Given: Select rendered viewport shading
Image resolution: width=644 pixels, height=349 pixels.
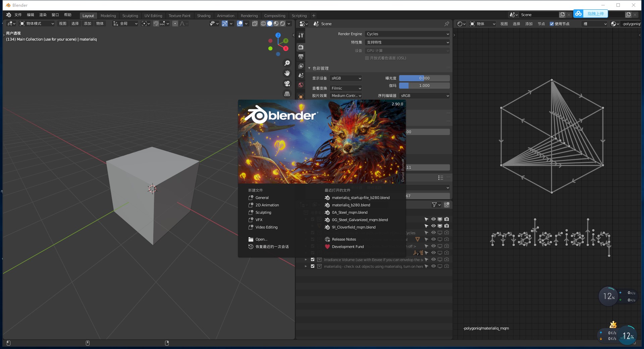Looking at the screenshot, I should (282, 23).
